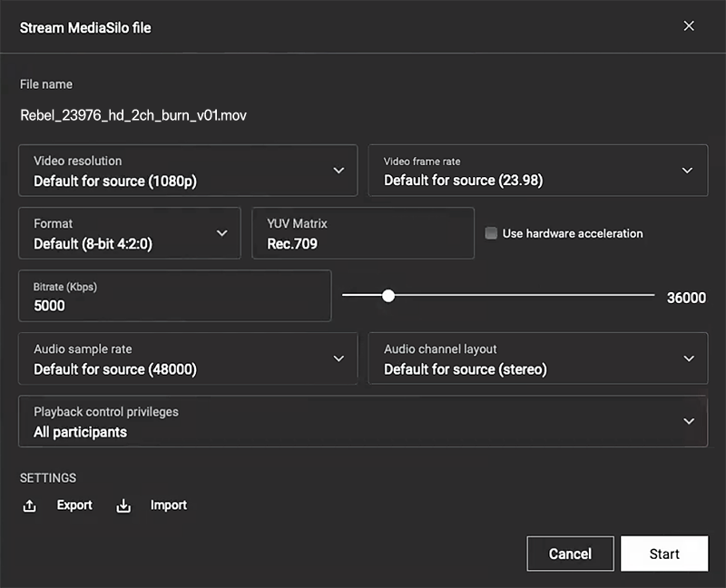Close the Stream MediaSilo file dialog
This screenshot has width=726, height=588.
[x=689, y=26]
